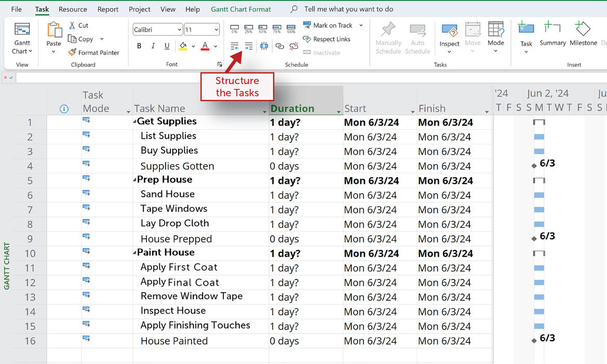Split the selected task
The width and height of the screenshot is (607, 364).
[264, 46]
